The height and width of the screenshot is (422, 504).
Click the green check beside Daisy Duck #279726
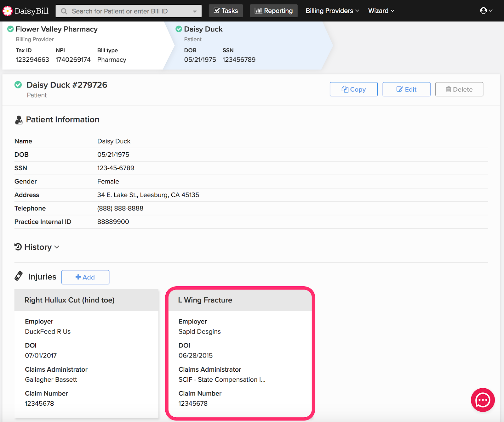(x=18, y=85)
